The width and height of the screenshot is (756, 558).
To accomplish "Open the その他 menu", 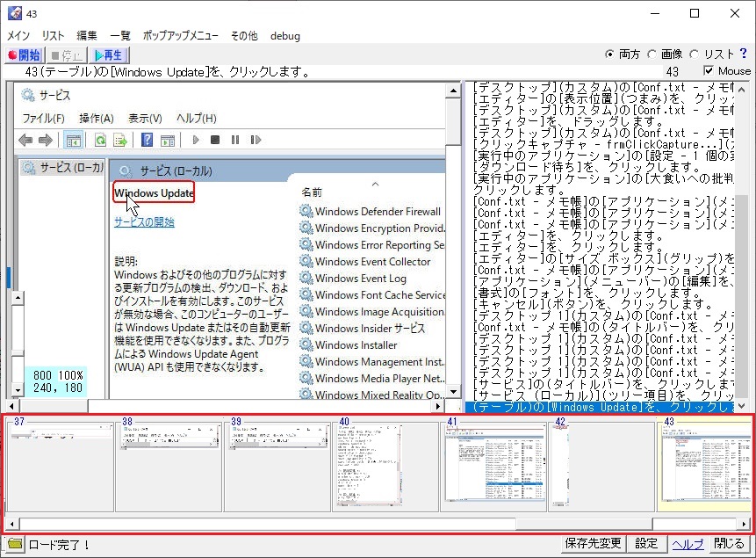I will 244,36.
